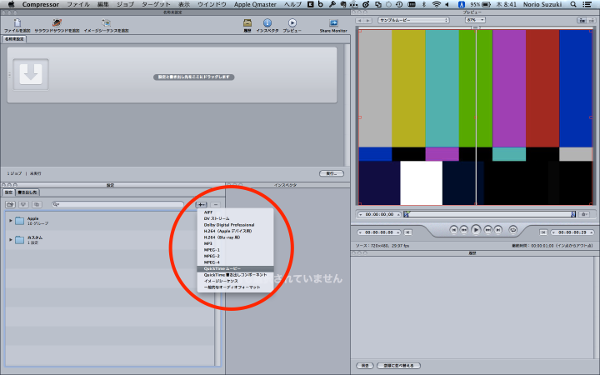
Task: Select the Apple folder row
Action: [x=110, y=221]
